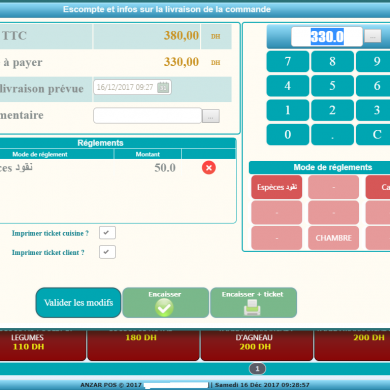Image resolution: width=390 pixels, height=390 pixels.
Task: Click the commentaire text field
Action: pos(147,116)
